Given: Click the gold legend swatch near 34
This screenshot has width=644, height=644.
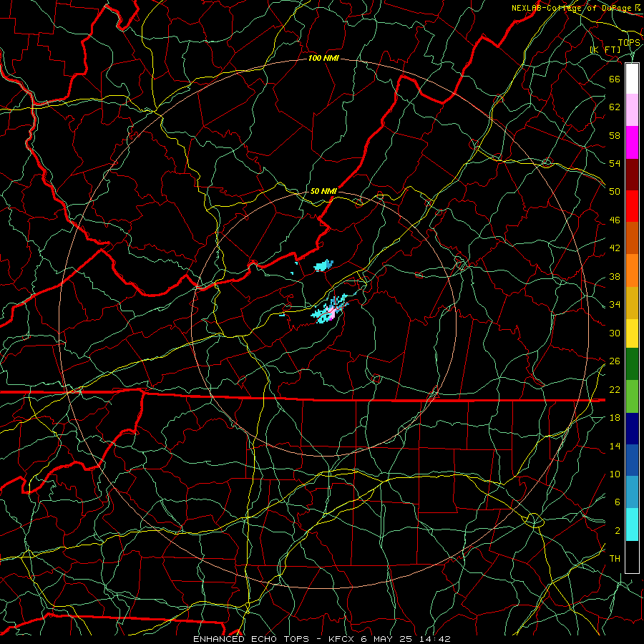Looking at the screenshot, I should [632, 303].
